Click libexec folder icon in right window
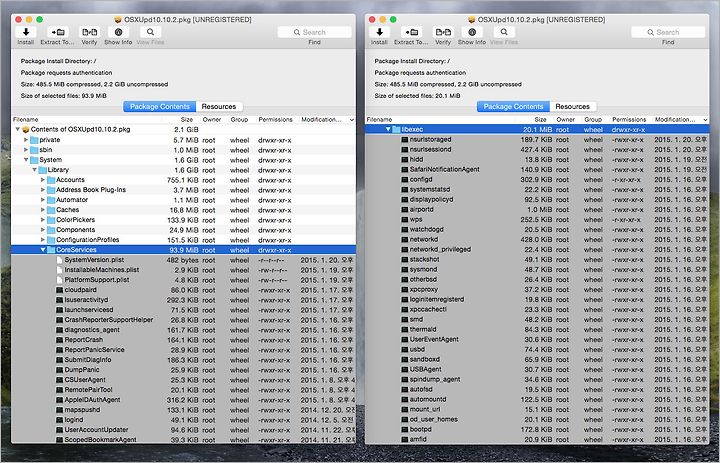This screenshot has height=463, width=720. 396,130
